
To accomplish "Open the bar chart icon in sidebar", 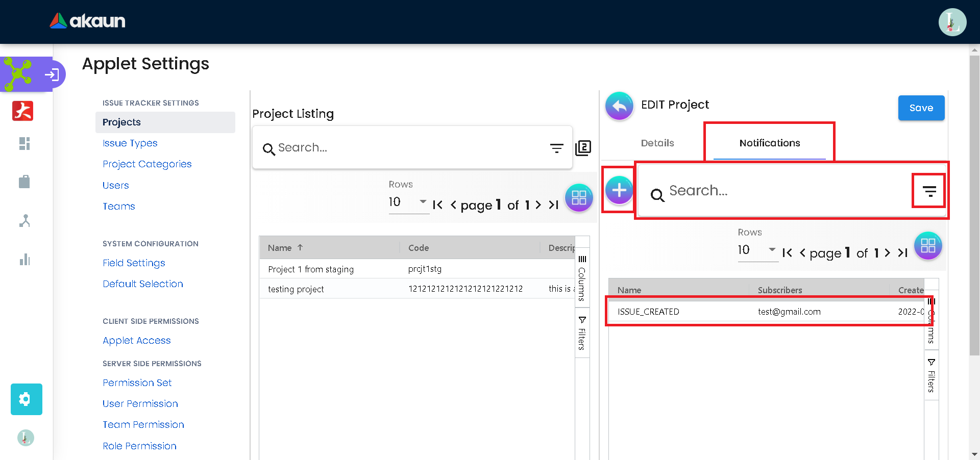I will [x=24, y=260].
